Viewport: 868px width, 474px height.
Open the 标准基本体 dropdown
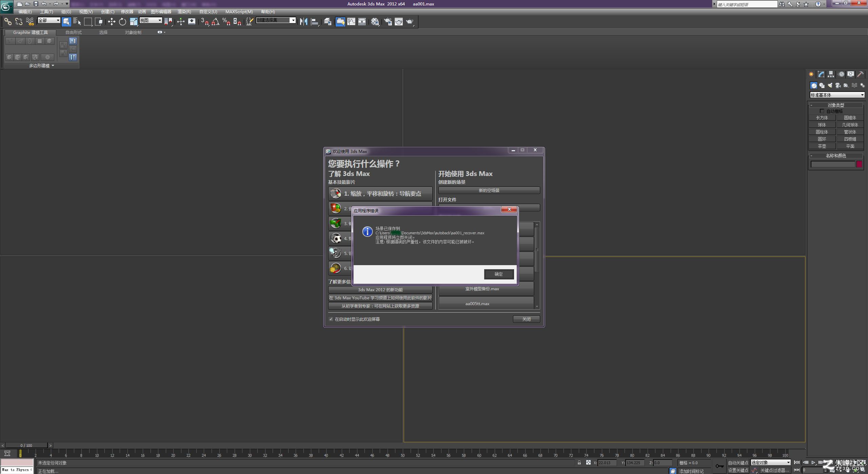point(837,95)
